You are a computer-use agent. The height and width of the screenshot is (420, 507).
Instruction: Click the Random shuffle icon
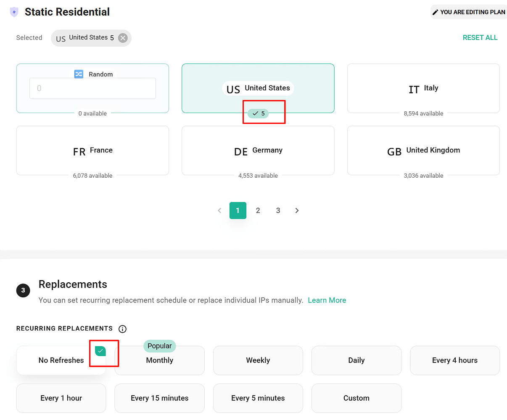79,74
